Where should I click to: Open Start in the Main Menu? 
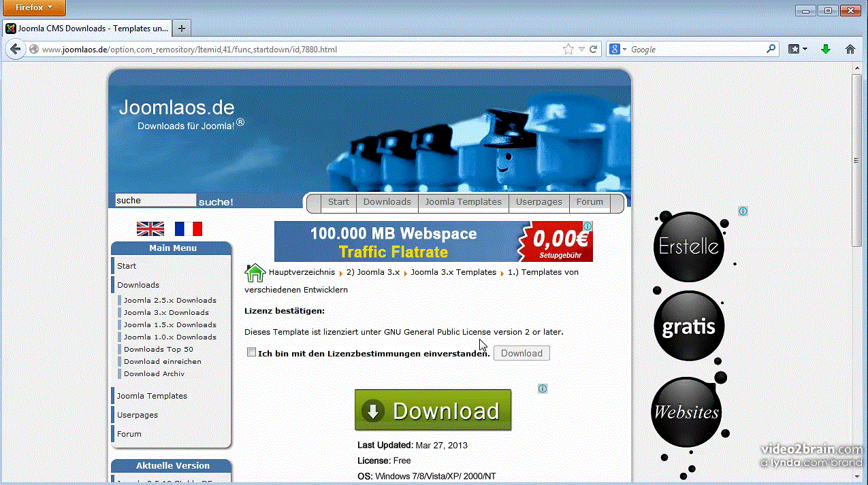pyautogui.click(x=127, y=266)
